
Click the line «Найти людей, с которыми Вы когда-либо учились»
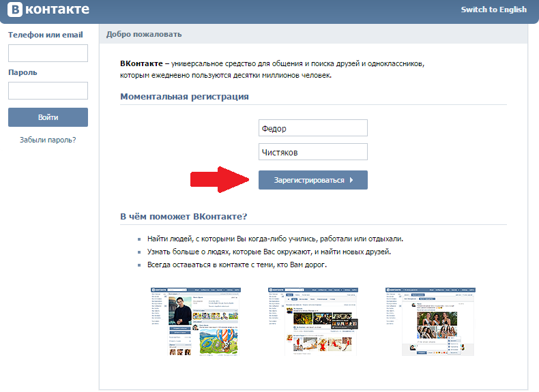(275, 239)
